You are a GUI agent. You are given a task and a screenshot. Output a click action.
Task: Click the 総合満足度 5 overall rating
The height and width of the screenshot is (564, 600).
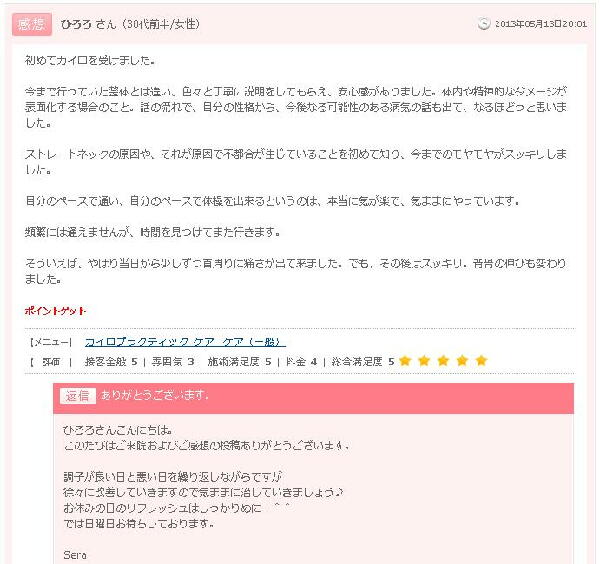pyautogui.click(x=363, y=362)
